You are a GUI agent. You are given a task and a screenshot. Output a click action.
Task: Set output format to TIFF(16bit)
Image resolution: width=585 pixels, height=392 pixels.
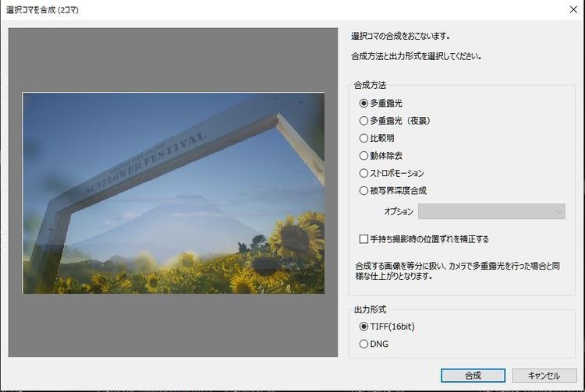point(363,327)
